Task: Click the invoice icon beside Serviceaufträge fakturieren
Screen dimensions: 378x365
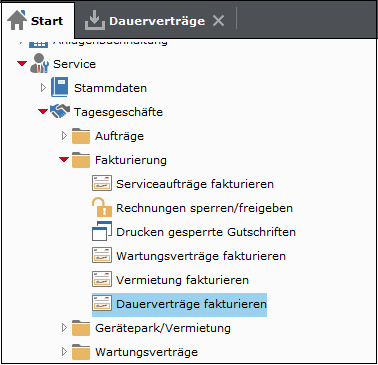Action: pyautogui.click(x=102, y=183)
